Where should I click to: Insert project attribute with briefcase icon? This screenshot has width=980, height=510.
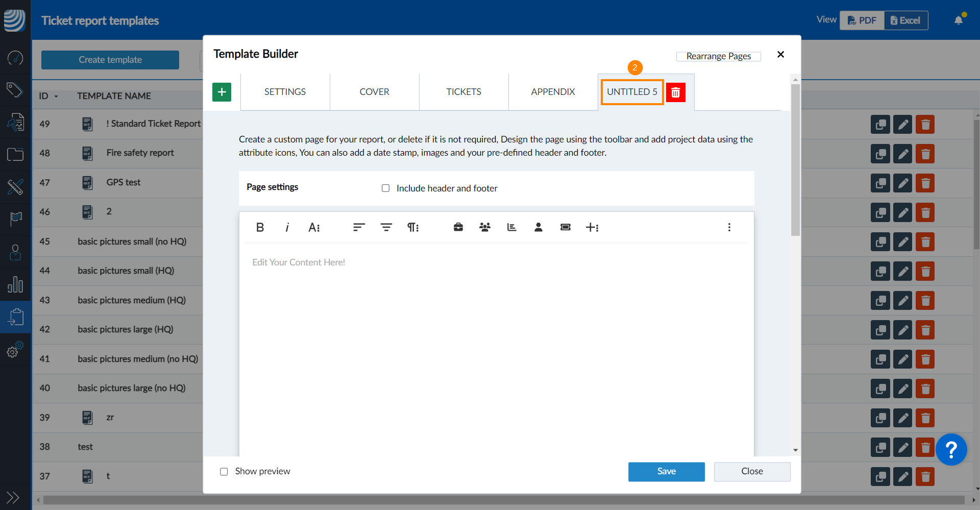458,227
